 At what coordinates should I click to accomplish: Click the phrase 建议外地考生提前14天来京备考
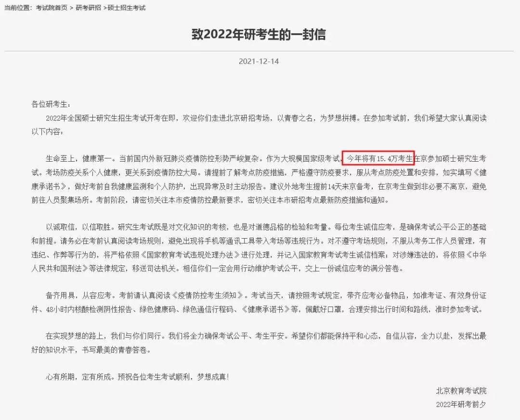point(320,186)
